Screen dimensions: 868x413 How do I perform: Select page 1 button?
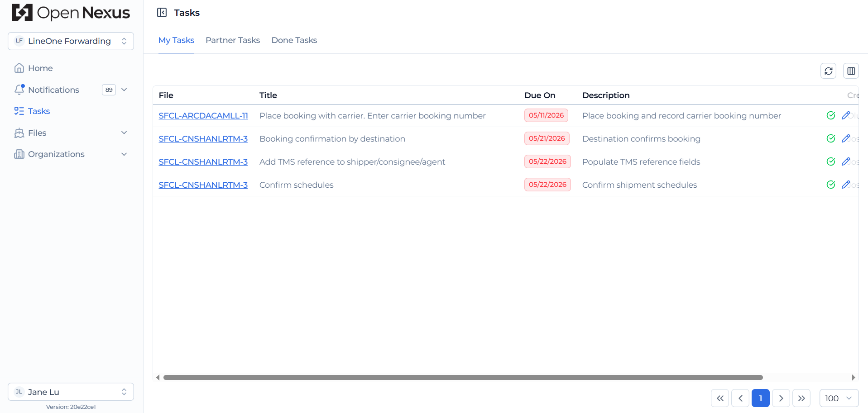click(761, 398)
